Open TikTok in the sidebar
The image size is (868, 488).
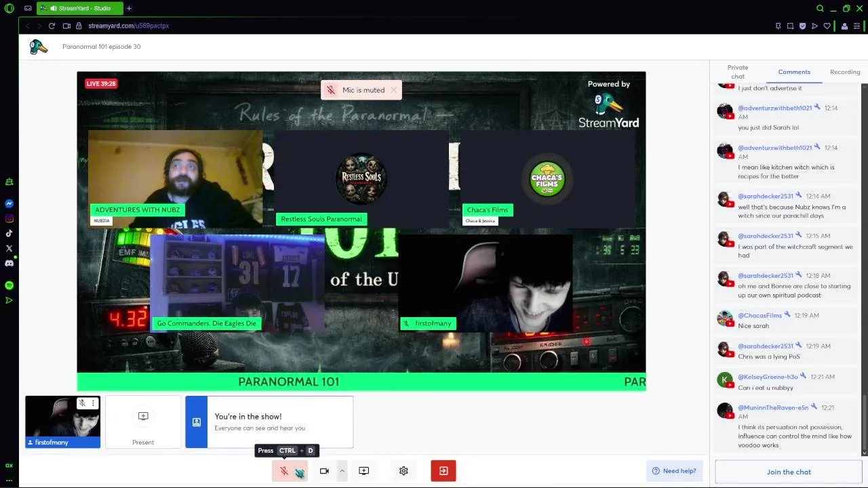[x=9, y=233]
